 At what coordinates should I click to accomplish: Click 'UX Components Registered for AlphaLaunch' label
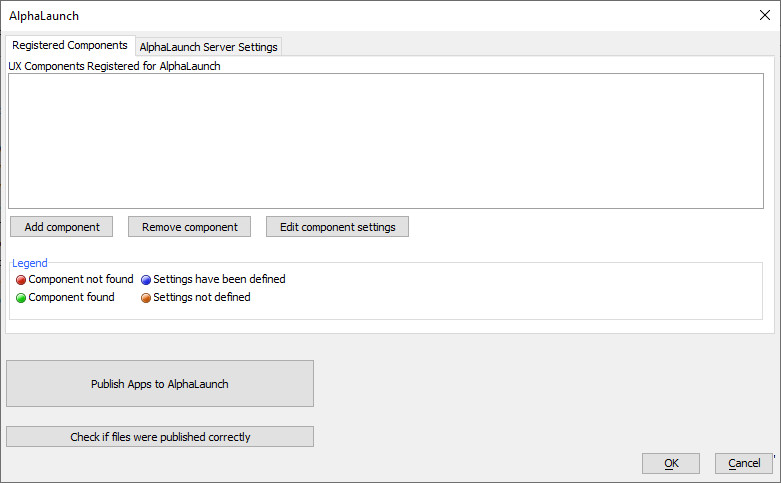114,66
